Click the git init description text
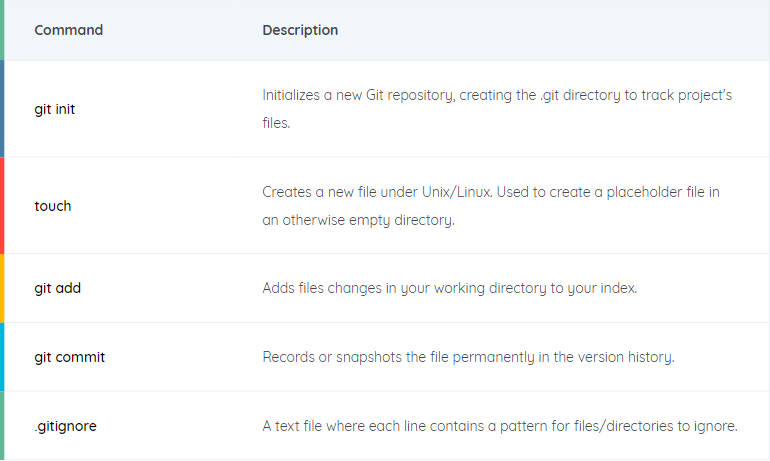The width and height of the screenshot is (770, 461). coord(497,108)
